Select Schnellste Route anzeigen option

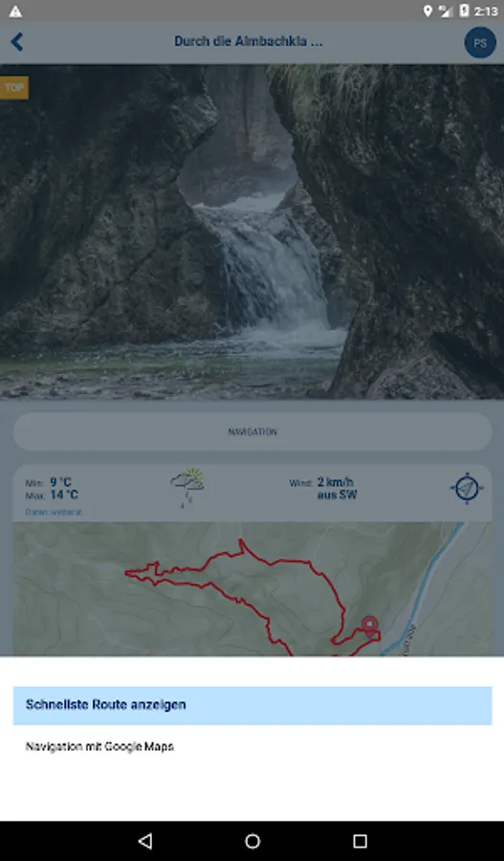[252, 705]
